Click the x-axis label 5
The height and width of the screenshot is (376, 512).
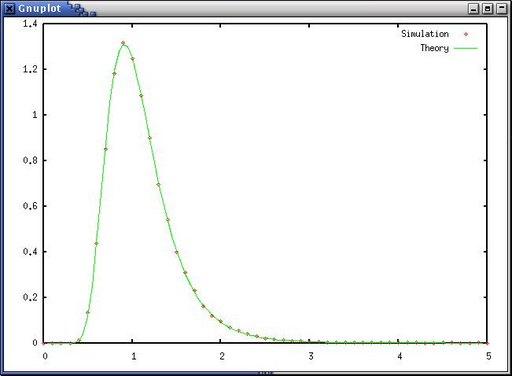coord(488,356)
